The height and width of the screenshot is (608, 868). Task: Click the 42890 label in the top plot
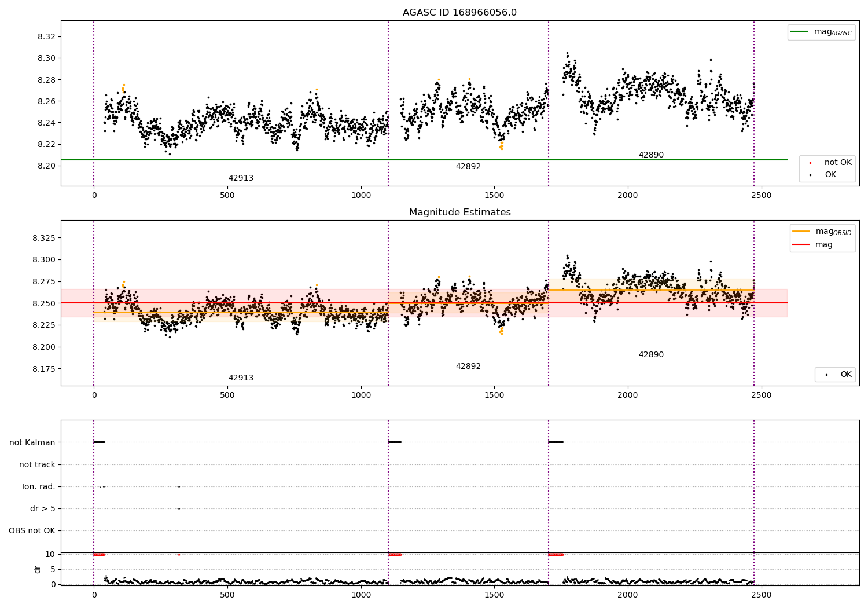pos(651,155)
